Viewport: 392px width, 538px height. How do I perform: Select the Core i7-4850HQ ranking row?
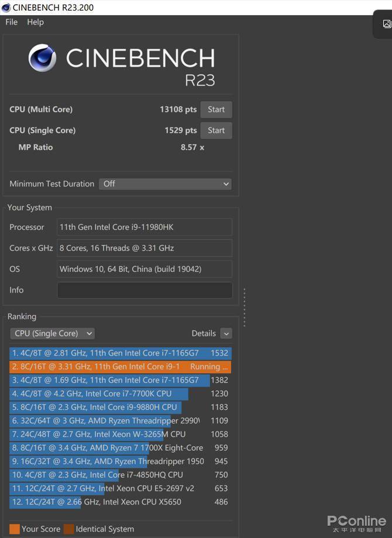(121, 475)
